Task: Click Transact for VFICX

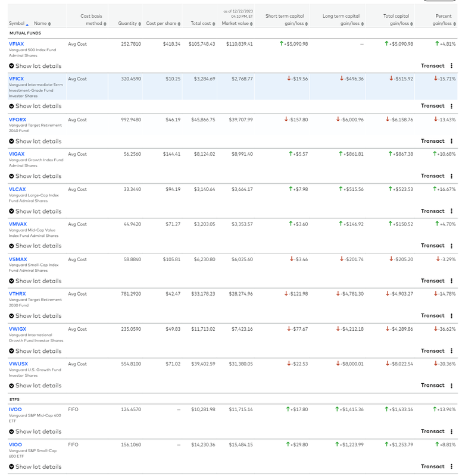Action: tap(433, 106)
